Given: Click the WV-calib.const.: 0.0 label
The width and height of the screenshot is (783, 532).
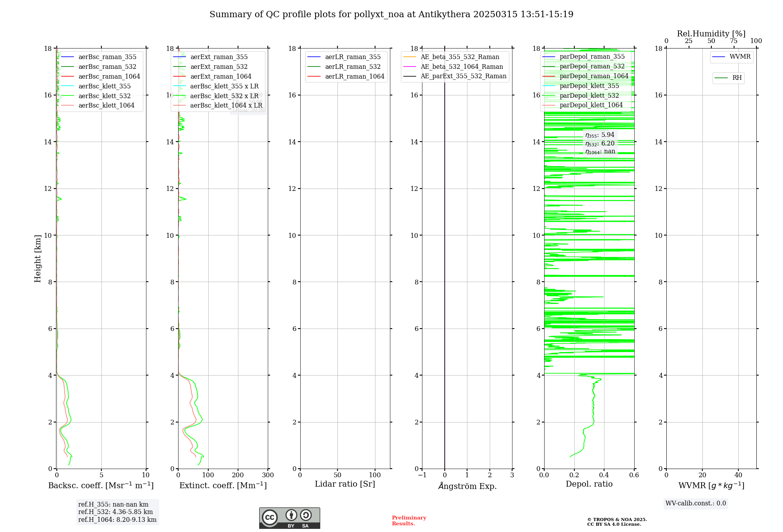Looking at the screenshot, I should click(696, 503).
